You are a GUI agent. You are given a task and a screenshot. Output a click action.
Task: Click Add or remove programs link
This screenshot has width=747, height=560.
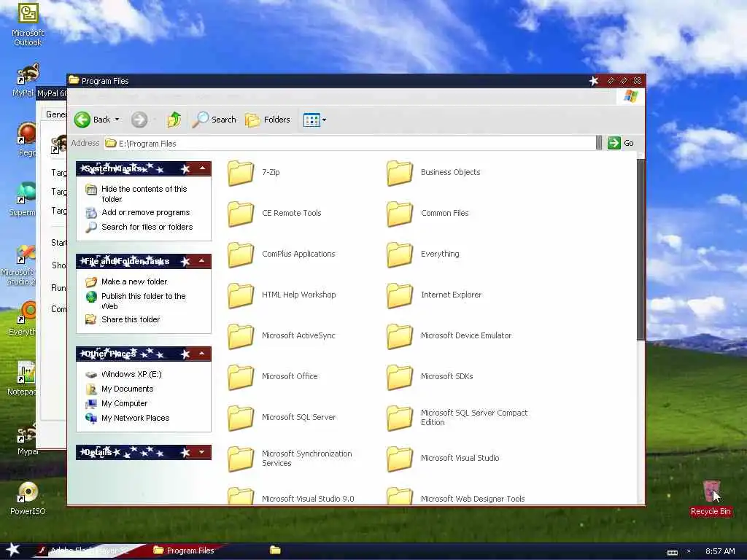[x=145, y=212]
